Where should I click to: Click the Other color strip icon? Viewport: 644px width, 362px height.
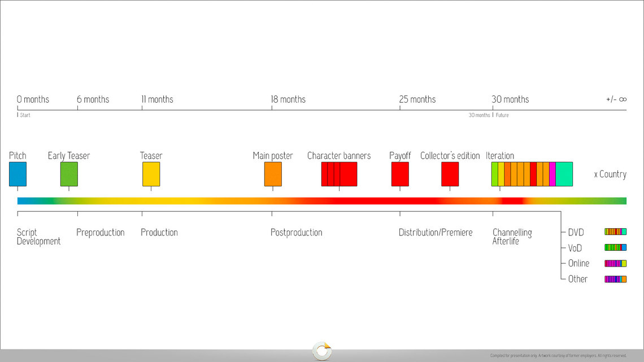pos(615,279)
